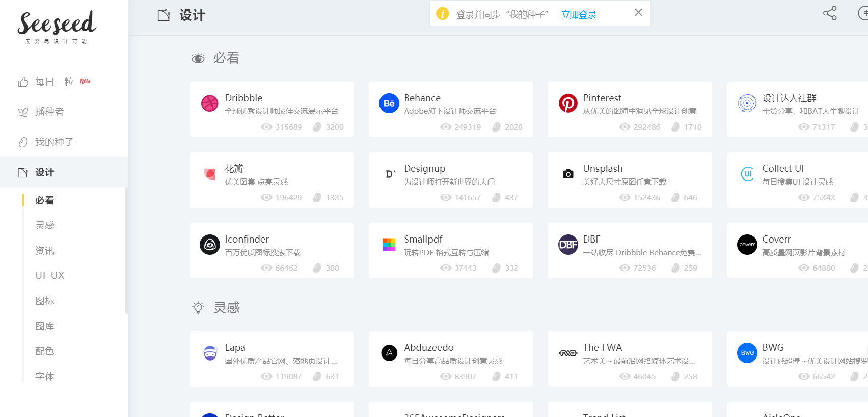This screenshot has width=868, height=417.
Task: Select 灵感 sub-item in sidebar
Action: click(45, 225)
